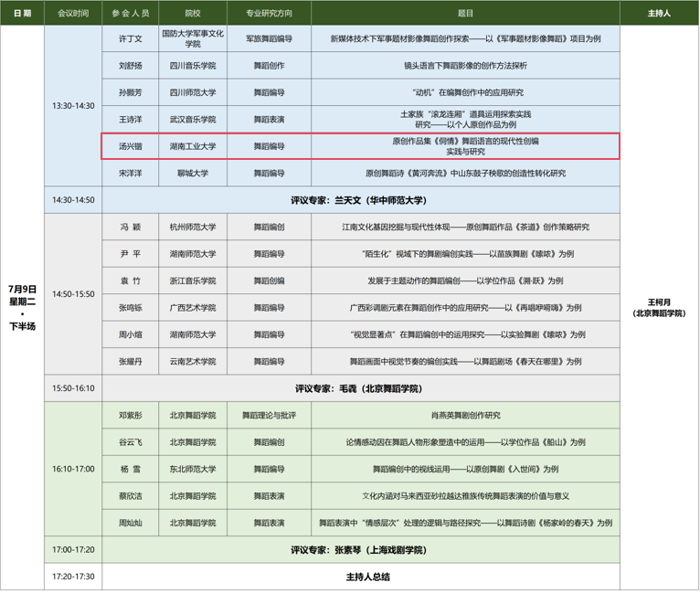
Task: Click the '四川师范大学' school cell
Action: [x=193, y=92]
